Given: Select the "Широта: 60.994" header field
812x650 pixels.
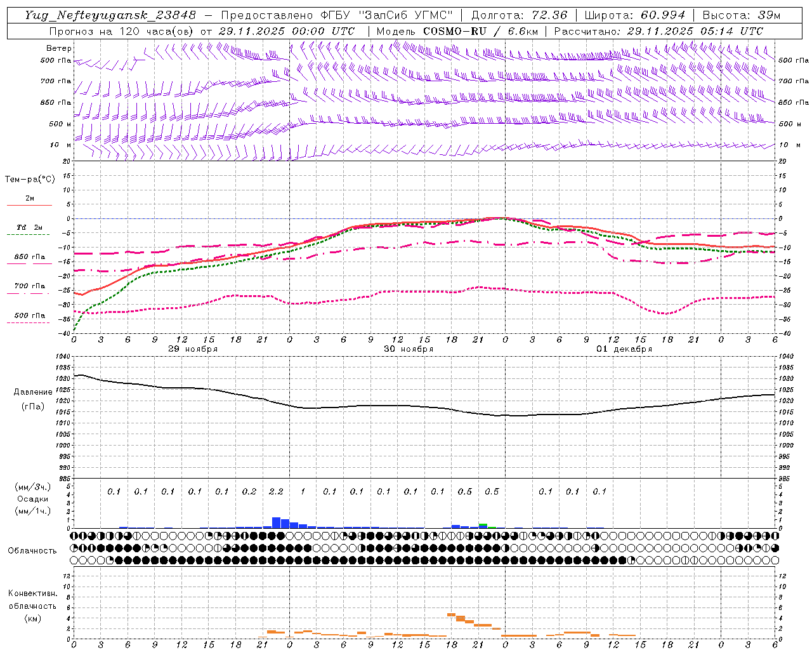Looking at the screenshot, I should pos(635,15).
